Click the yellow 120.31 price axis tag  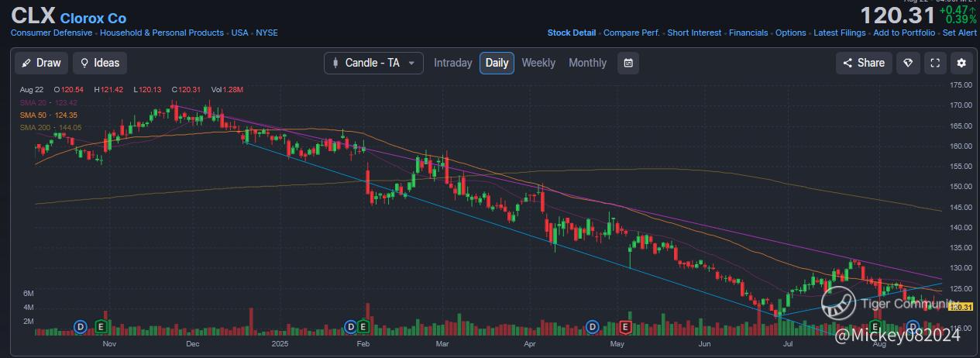961,308
